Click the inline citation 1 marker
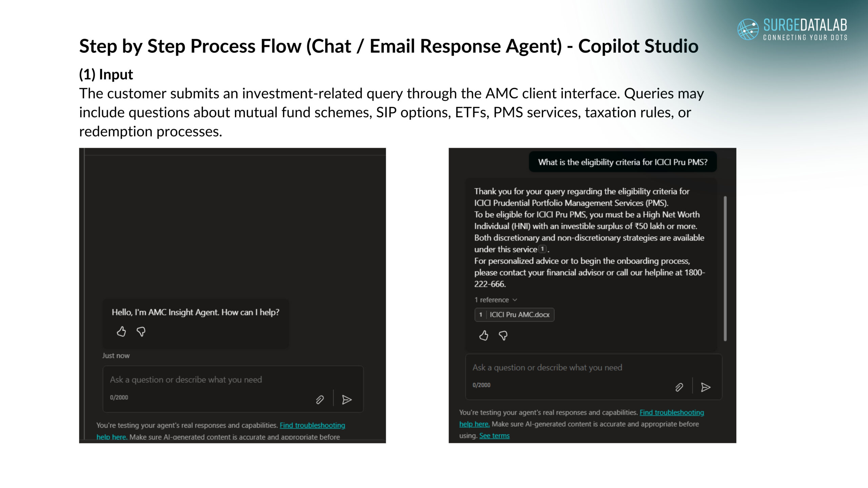 542,249
